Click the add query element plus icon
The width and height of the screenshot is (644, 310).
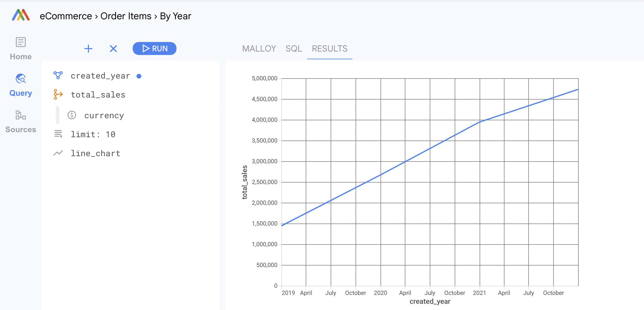point(88,48)
